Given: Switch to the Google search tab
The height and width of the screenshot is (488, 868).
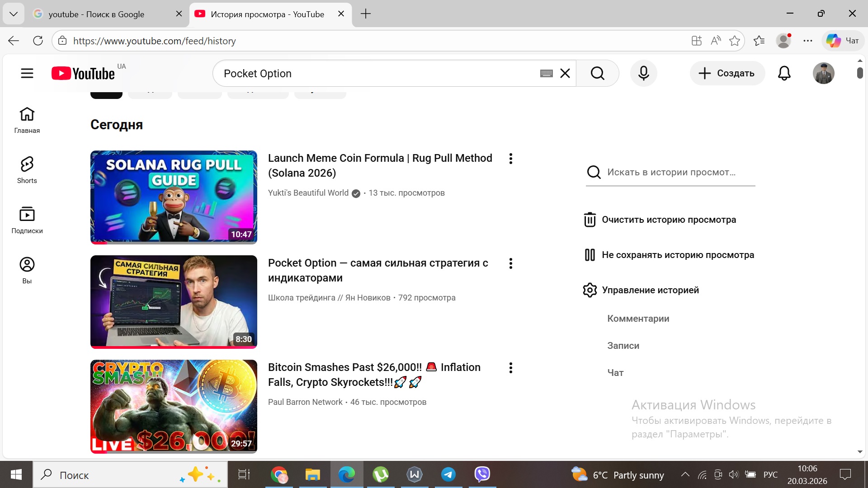Looking at the screenshot, I should [x=97, y=14].
